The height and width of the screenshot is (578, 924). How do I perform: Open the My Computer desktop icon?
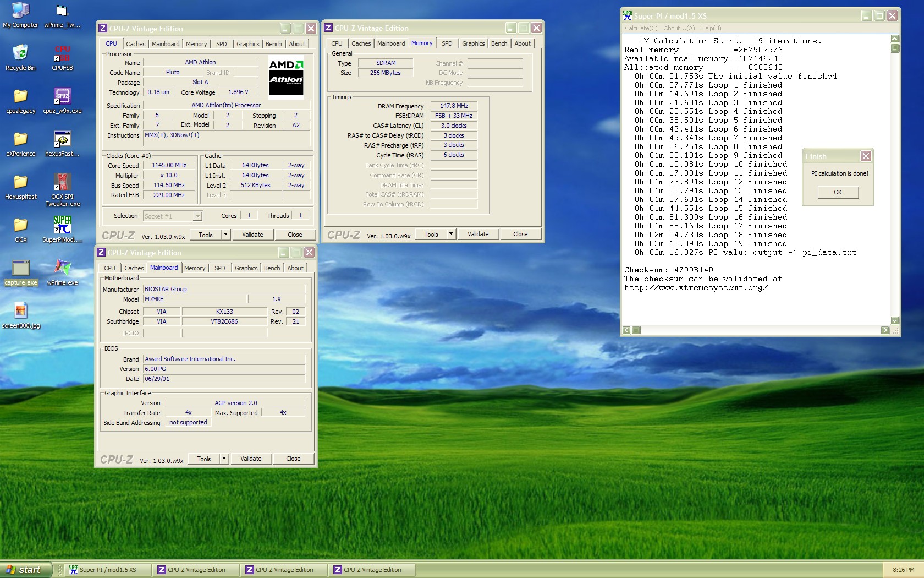click(20, 15)
